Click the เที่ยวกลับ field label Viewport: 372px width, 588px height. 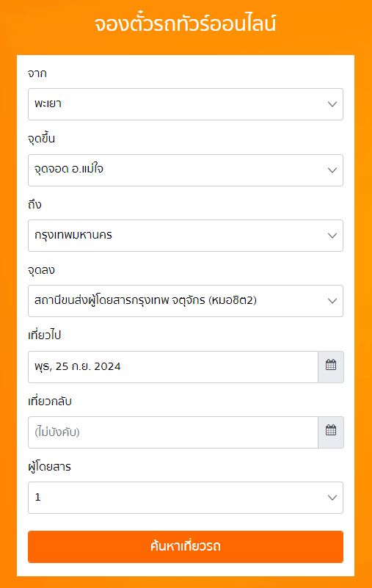(x=49, y=401)
